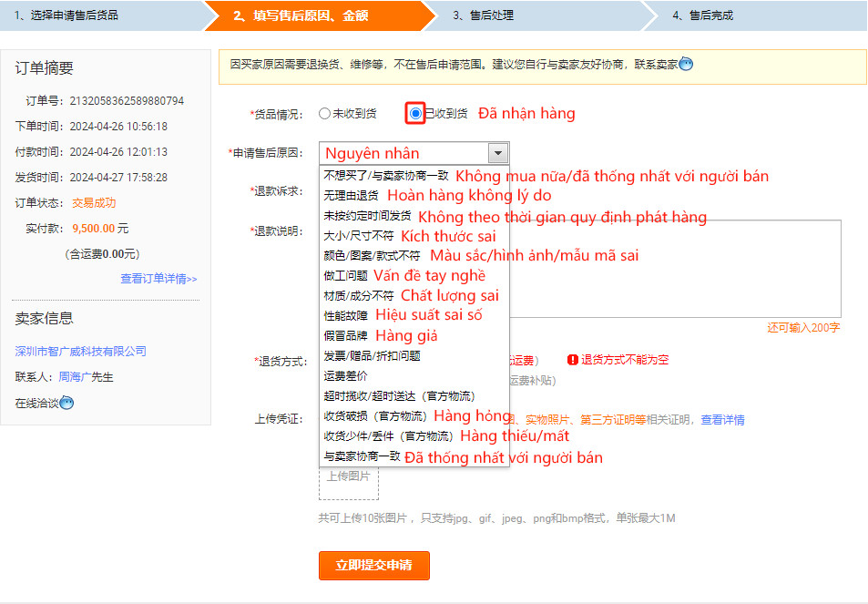Click the chat icon beside 联系卖家 in notice
The height and width of the screenshot is (604, 868).
click(686, 64)
